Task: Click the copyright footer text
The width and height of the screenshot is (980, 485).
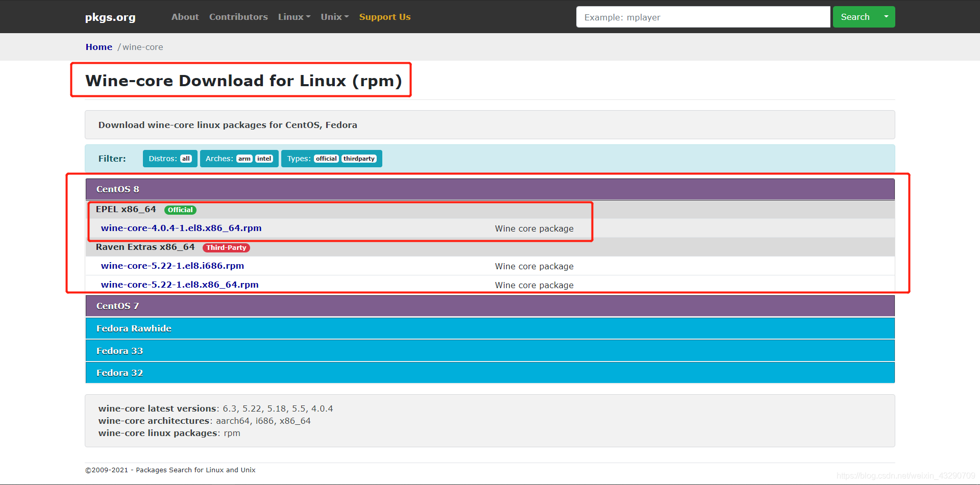Action: coord(170,470)
